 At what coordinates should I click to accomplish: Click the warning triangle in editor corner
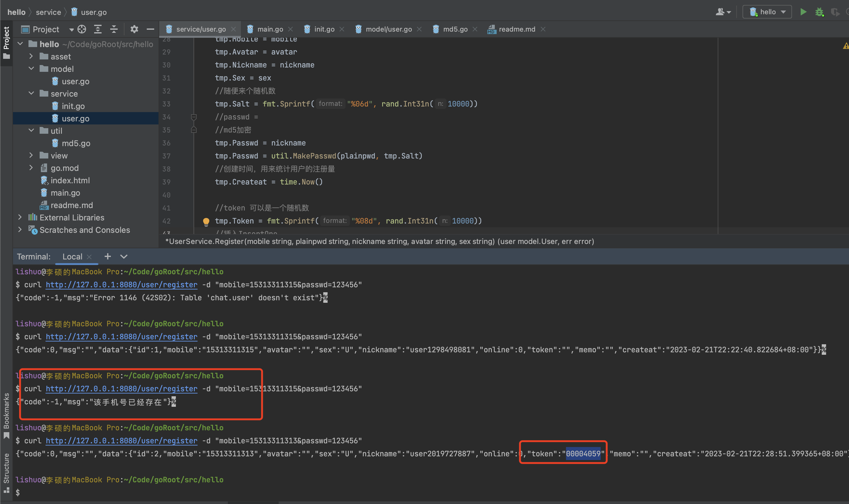[x=845, y=46]
